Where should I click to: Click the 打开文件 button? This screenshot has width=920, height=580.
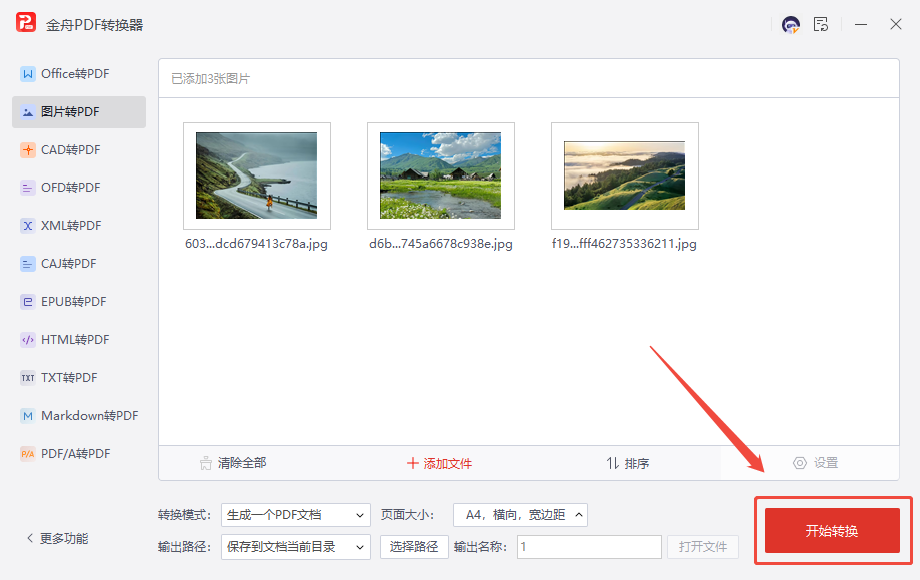pyautogui.click(x=703, y=547)
